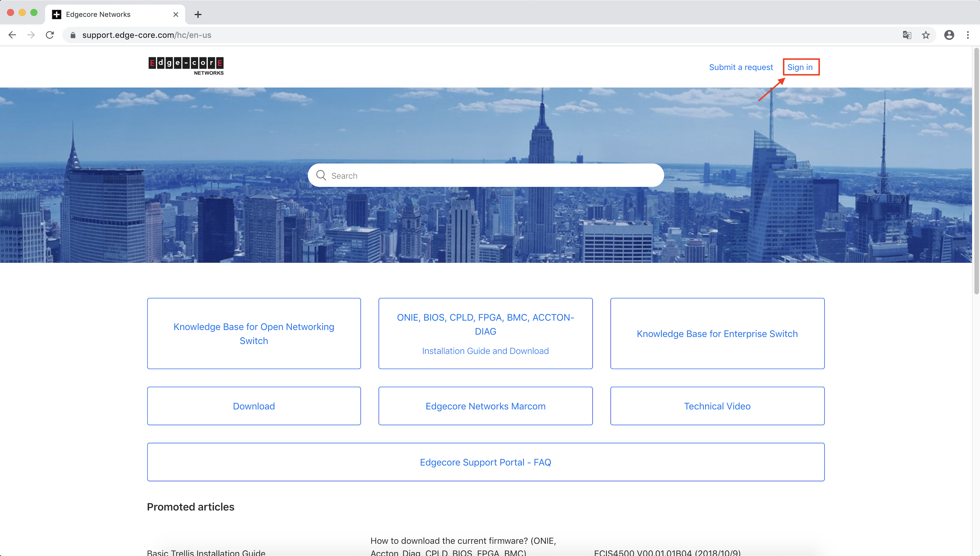Click the macOS green fullscreen button

click(34, 13)
